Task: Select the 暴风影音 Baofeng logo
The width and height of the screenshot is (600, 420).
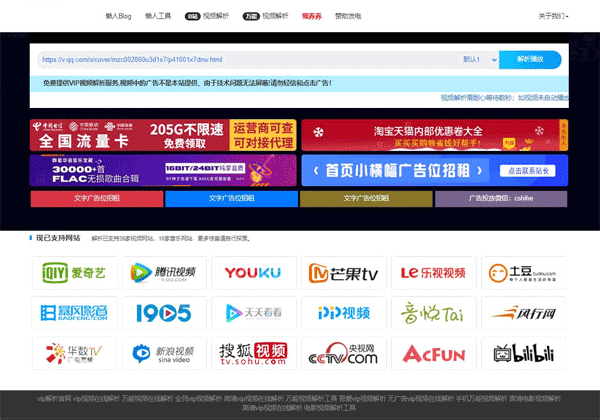Action: tap(74, 313)
